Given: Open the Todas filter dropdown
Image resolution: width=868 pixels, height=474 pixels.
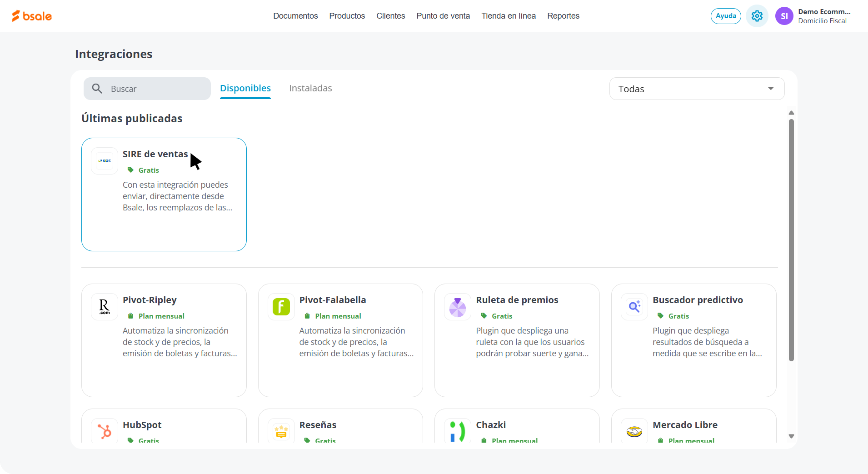Looking at the screenshot, I should [x=697, y=89].
